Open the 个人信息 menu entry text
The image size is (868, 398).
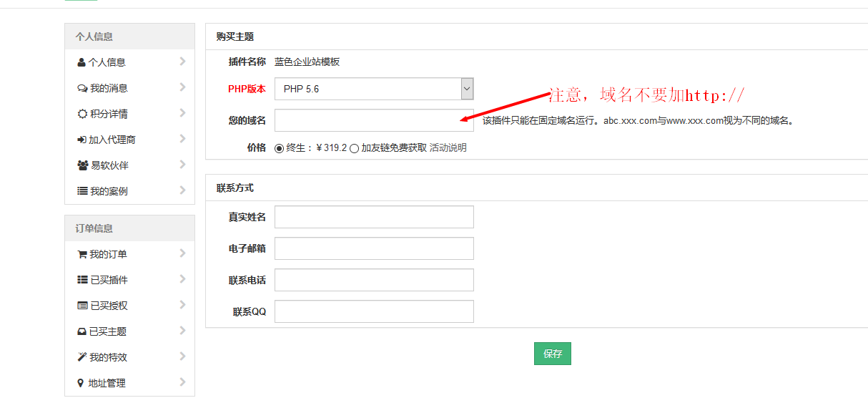tap(107, 62)
